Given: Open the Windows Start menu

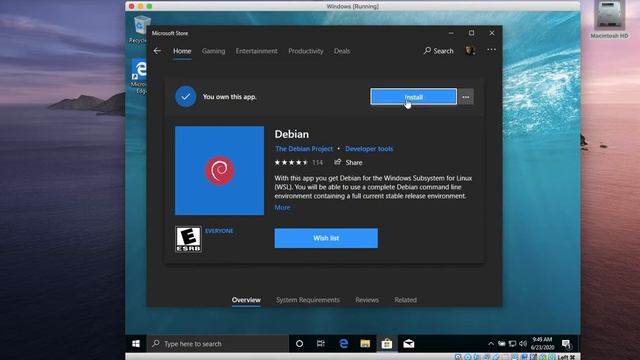Looking at the screenshot, I should pyautogui.click(x=136, y=344).
